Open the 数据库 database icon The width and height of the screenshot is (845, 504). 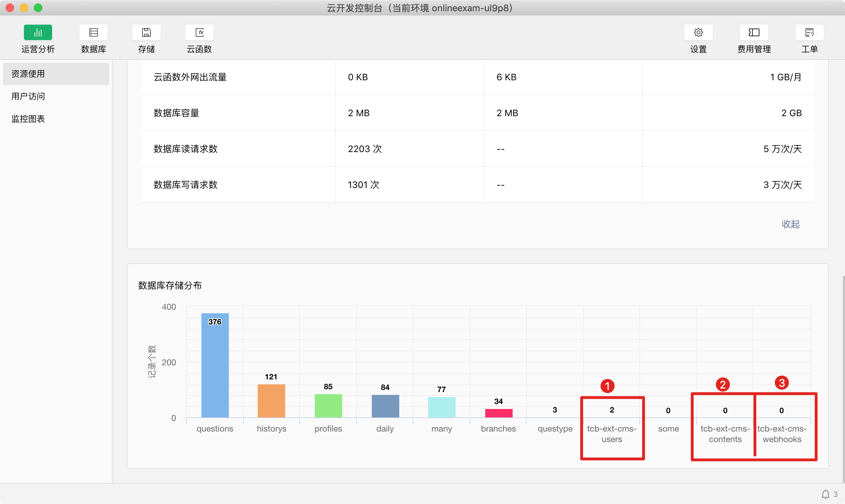[93, 33]
